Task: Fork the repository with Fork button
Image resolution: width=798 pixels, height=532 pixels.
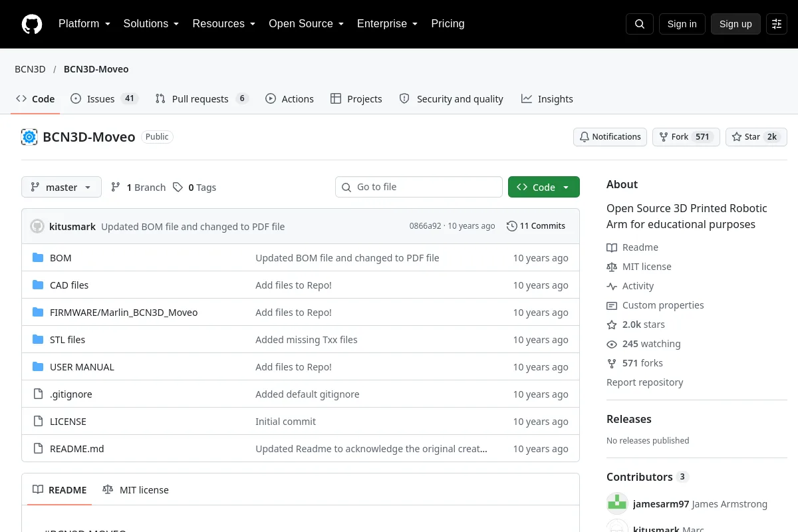Action: point(686,137)
